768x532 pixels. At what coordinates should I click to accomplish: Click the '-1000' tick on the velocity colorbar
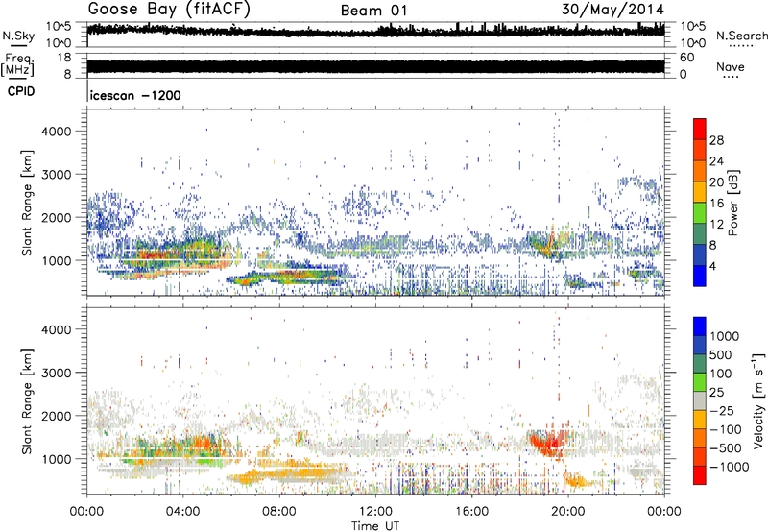[x=729, y=467]
